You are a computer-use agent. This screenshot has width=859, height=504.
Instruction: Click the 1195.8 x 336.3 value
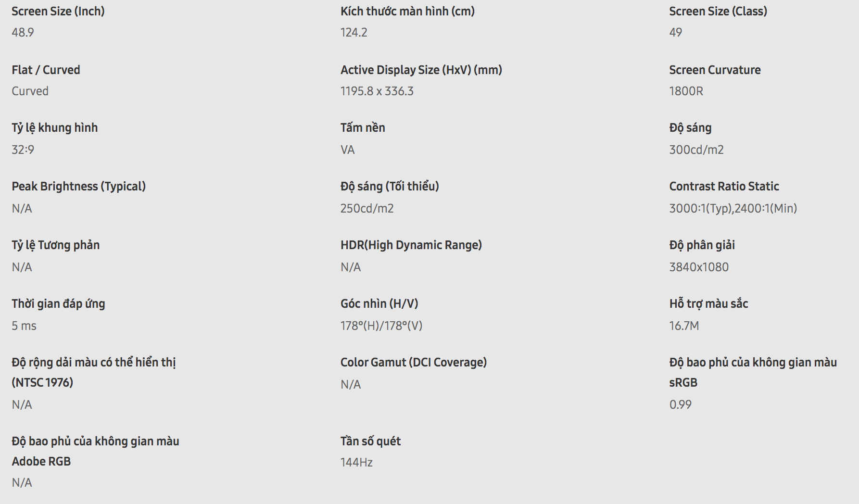coord(377,91)
